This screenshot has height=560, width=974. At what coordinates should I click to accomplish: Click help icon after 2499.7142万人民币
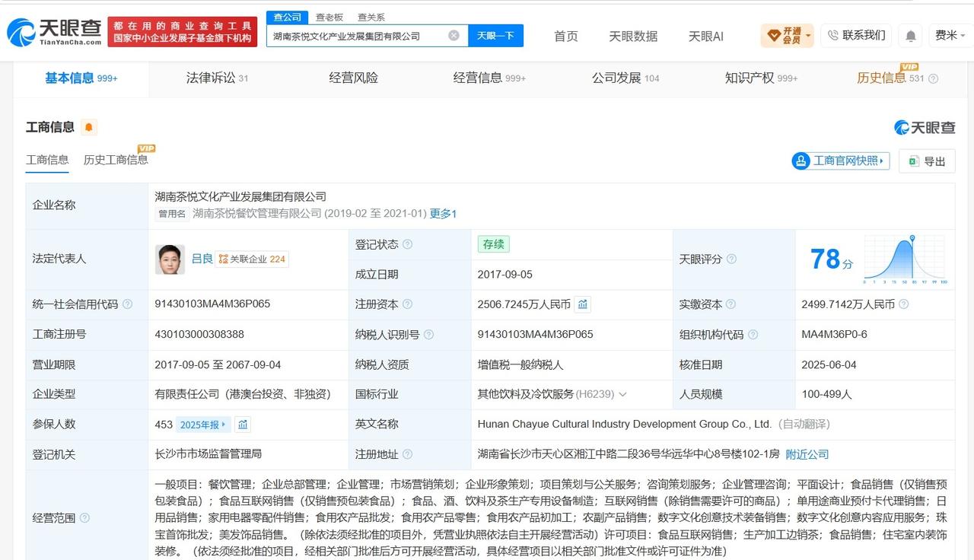point(903,304)
